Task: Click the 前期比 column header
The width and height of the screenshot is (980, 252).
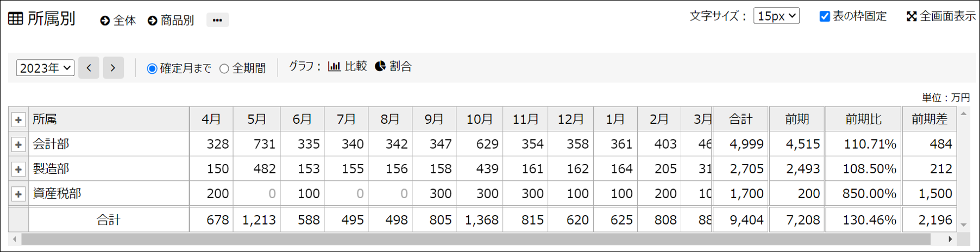Action: coord(863,119)
